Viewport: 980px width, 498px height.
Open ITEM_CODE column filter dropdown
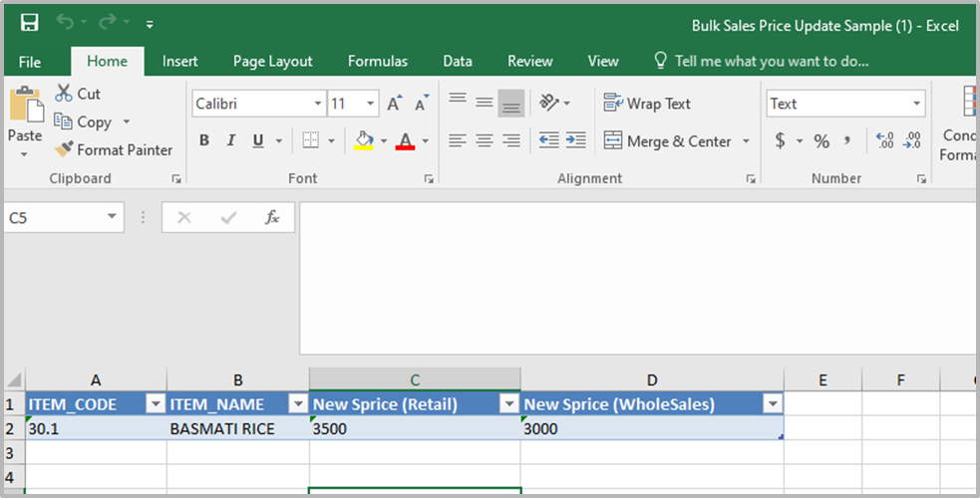[x=155, y=403]
